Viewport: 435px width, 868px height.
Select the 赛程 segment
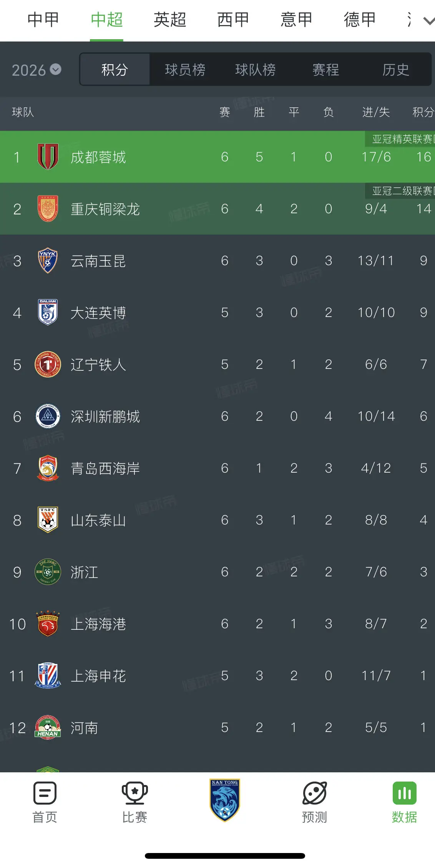pyautogui.click(x=326, y=70)
